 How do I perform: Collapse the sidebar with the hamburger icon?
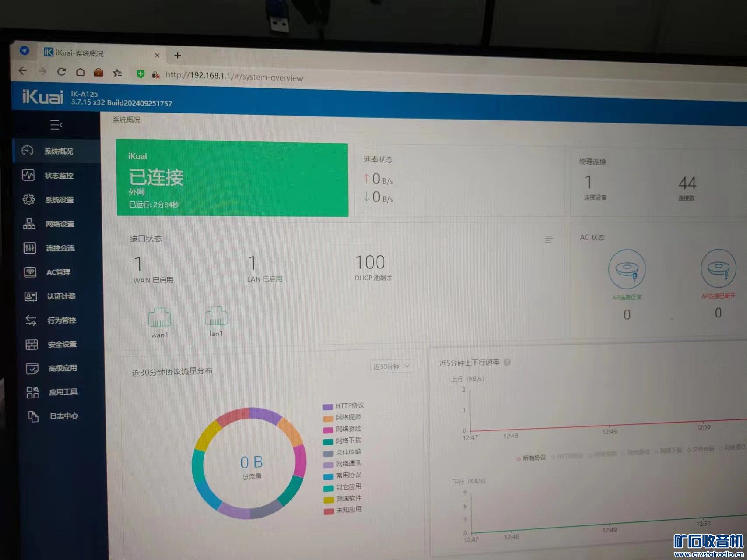(56, 125)
